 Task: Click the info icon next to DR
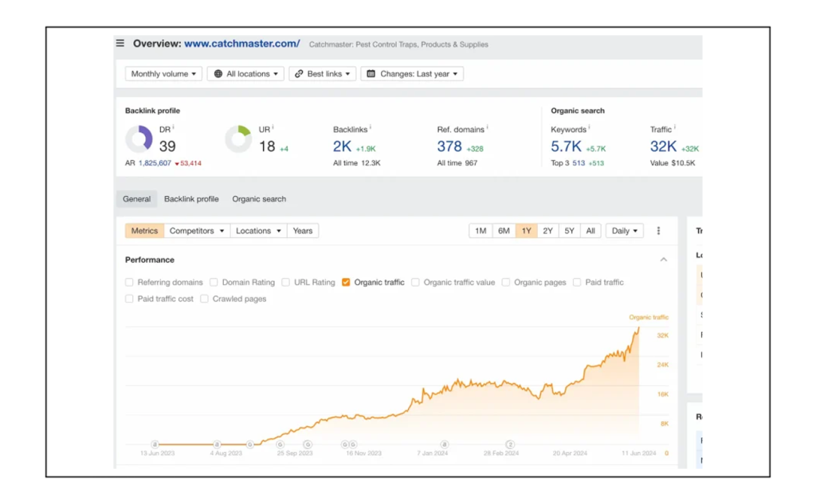point(173,127)
